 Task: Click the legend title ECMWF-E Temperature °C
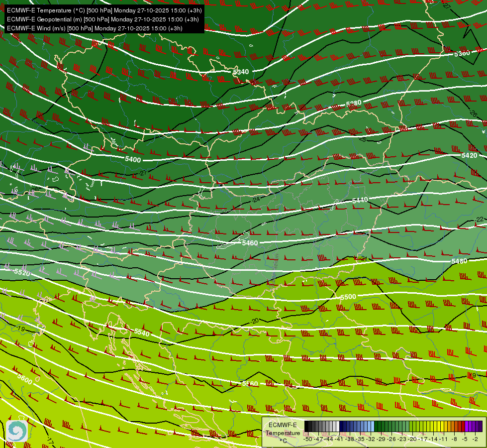pos(283,433)
